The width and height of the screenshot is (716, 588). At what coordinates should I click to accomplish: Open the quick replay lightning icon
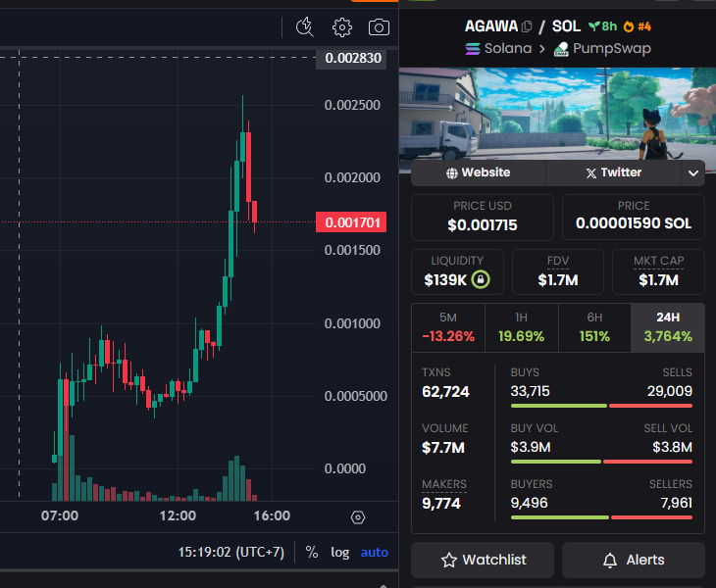click(305, 27)
